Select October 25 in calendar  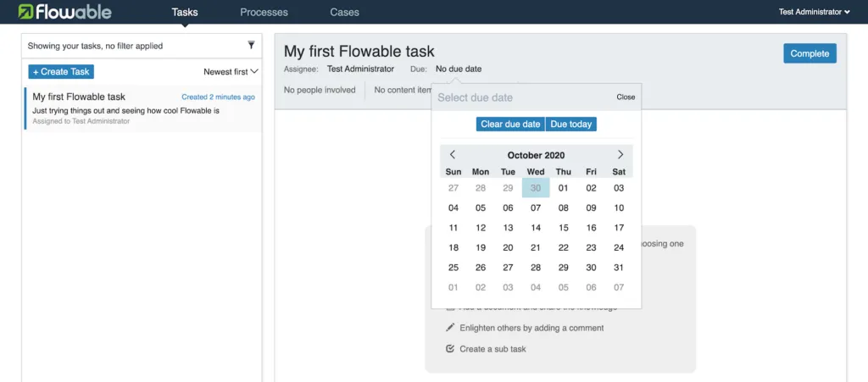453,268
